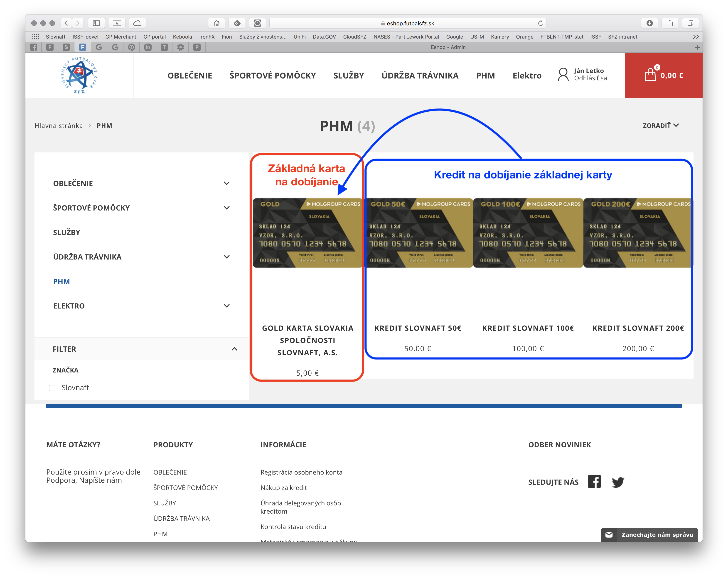Image resolution: width=728 pixels, height=578 pixels.
Task: Open ŠPORTOVÉ POMÔCKY in the top navigation
Action: coord(273,75)
